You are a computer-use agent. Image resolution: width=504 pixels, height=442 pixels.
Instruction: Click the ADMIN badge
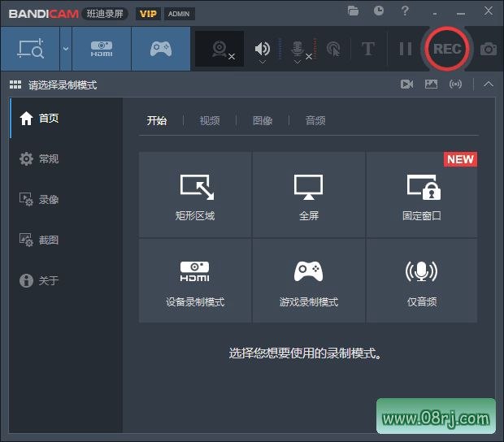tap(179, 14)
